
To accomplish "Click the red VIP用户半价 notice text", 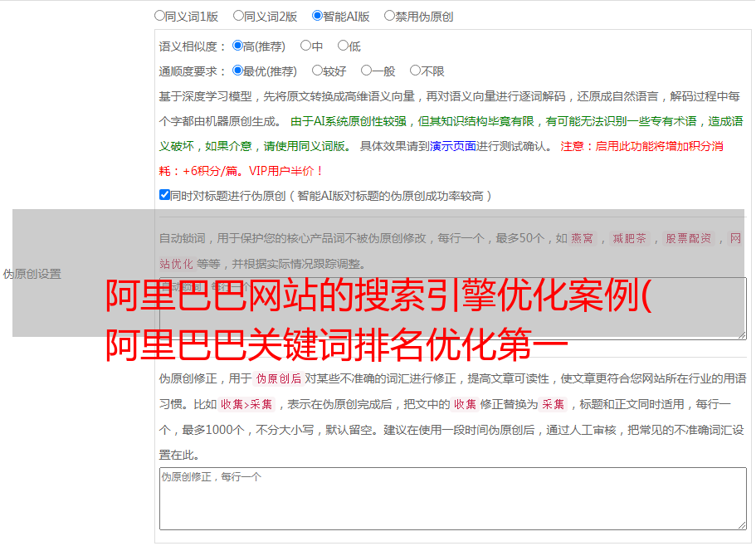I will click(286, 171).
